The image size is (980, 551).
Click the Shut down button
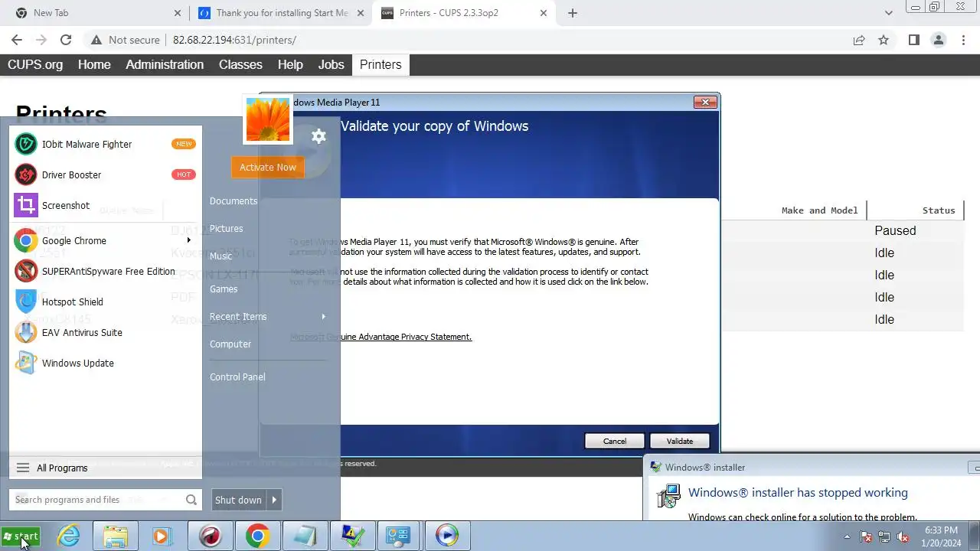238,500
